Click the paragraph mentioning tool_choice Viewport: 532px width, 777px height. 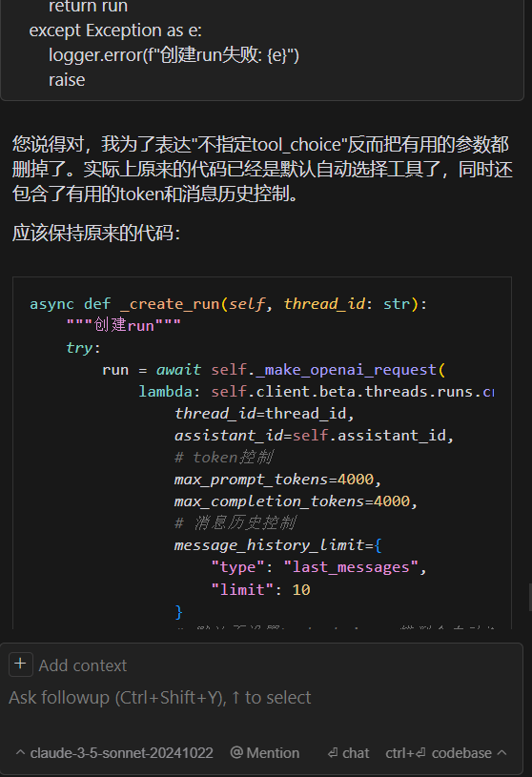(x=262, y=169)
